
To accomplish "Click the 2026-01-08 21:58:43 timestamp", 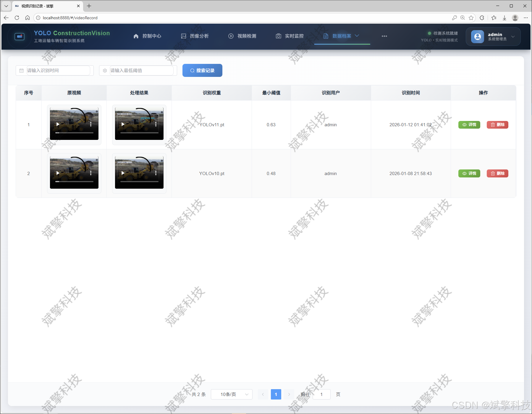I will [411, 174].
